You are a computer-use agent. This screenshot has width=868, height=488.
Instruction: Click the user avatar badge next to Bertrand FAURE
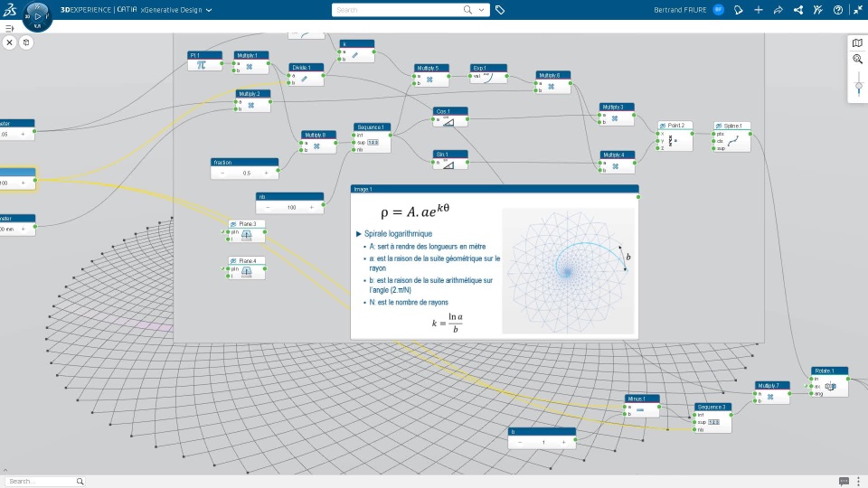point(719,10)
